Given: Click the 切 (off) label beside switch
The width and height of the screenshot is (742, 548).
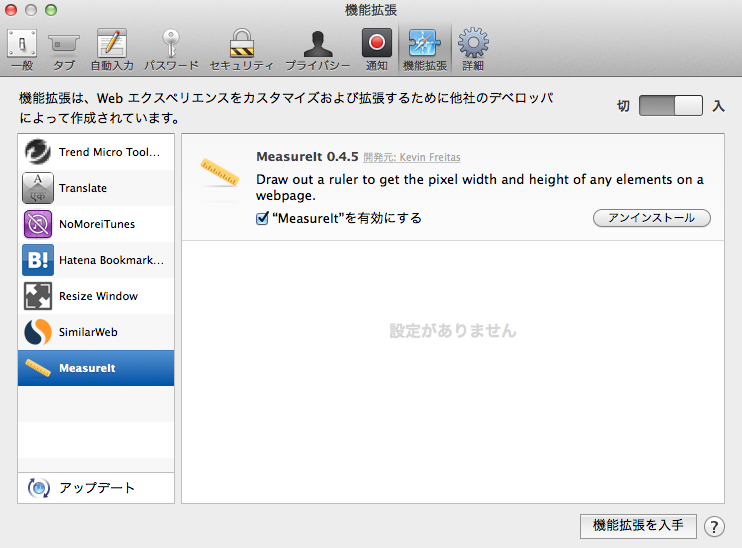Looking at the screenshot, I should tap(623, 106).
